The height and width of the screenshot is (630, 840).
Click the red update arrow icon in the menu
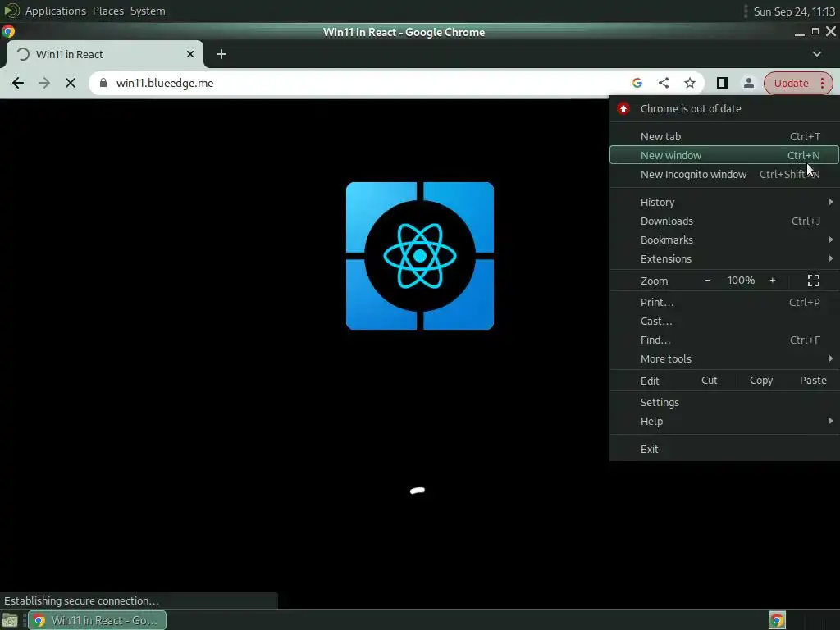[x=623, y=109]
